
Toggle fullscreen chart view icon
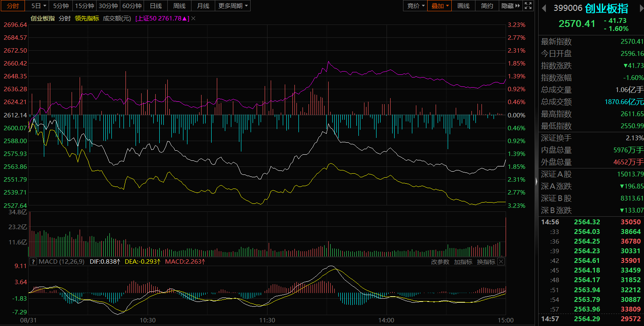pyautogui.click(x=528, y=6)
